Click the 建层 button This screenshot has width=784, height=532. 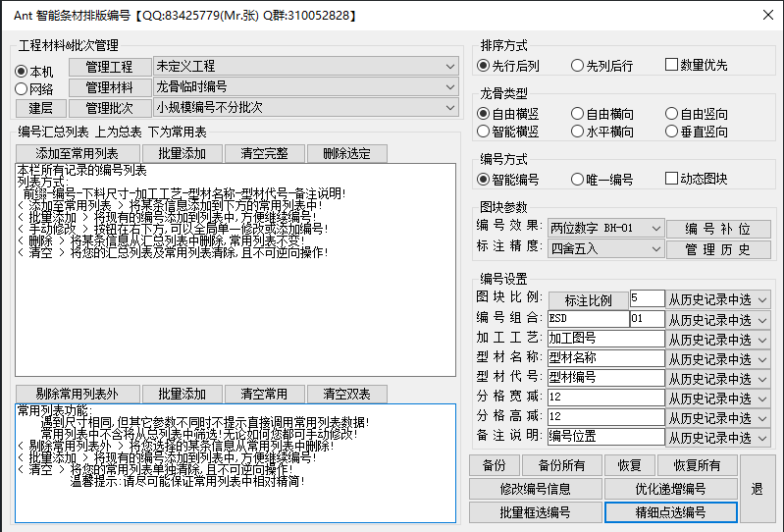point(40,108)
